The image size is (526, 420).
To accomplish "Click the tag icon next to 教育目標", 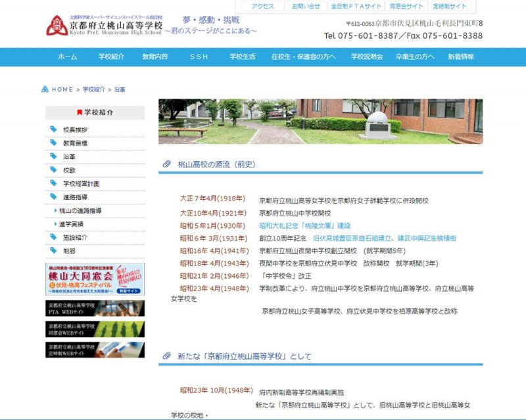I will 53,143.
